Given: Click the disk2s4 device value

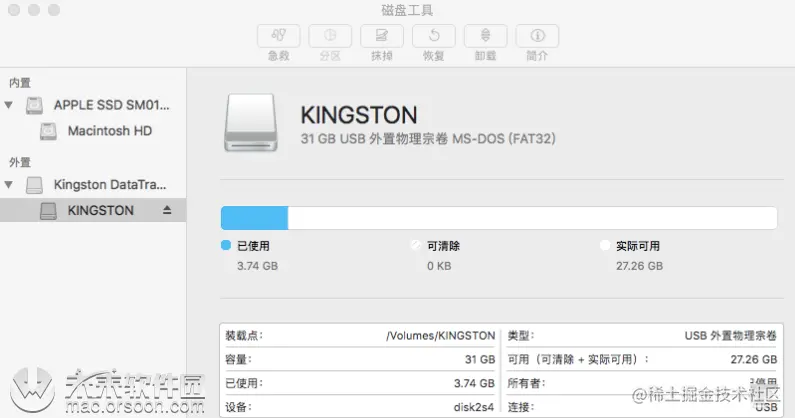Looking at the screenshot, I should coord(474,407).
